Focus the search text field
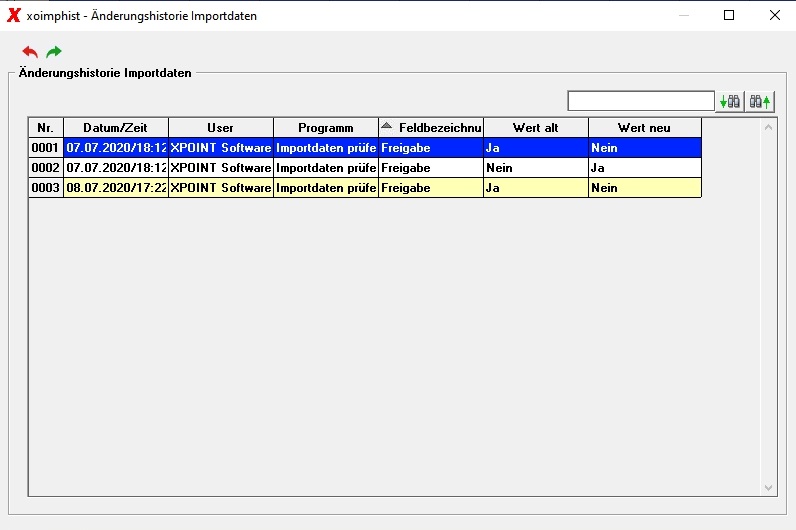Viewport: 796px width, 530px height. (641, 101)
